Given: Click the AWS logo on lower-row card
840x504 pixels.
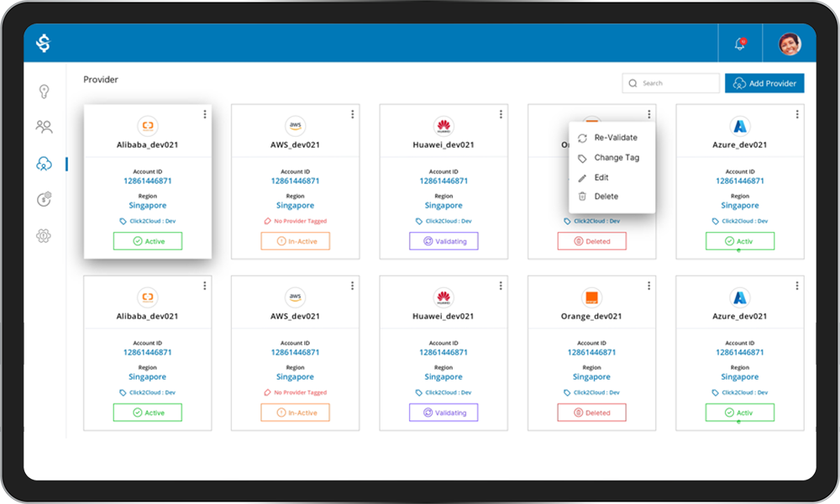Looking at the screenshot, I should click(295, 297).
